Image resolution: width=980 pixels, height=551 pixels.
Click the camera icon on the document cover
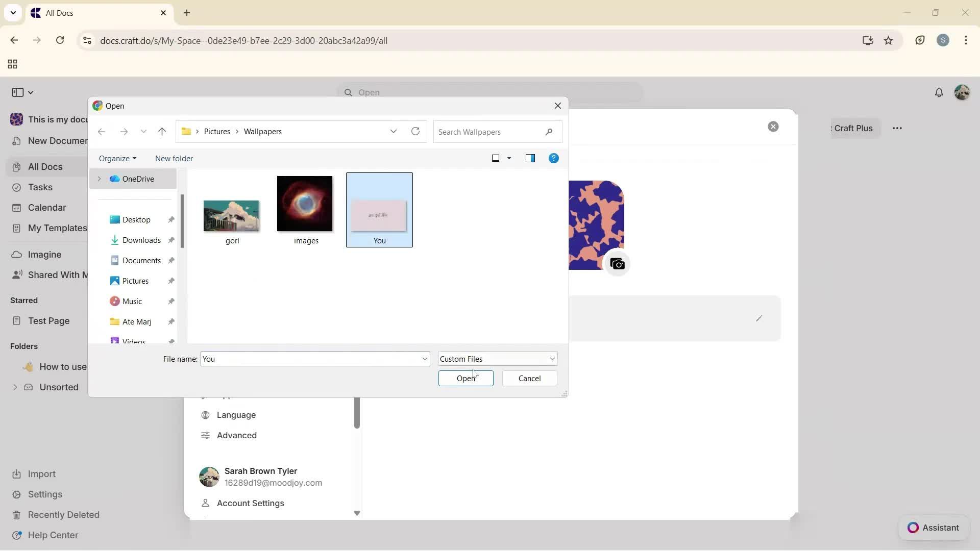point(617,264)
